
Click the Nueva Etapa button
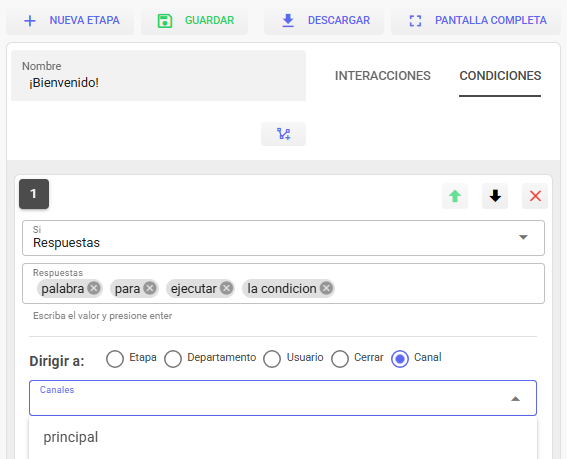click(70, 21)
